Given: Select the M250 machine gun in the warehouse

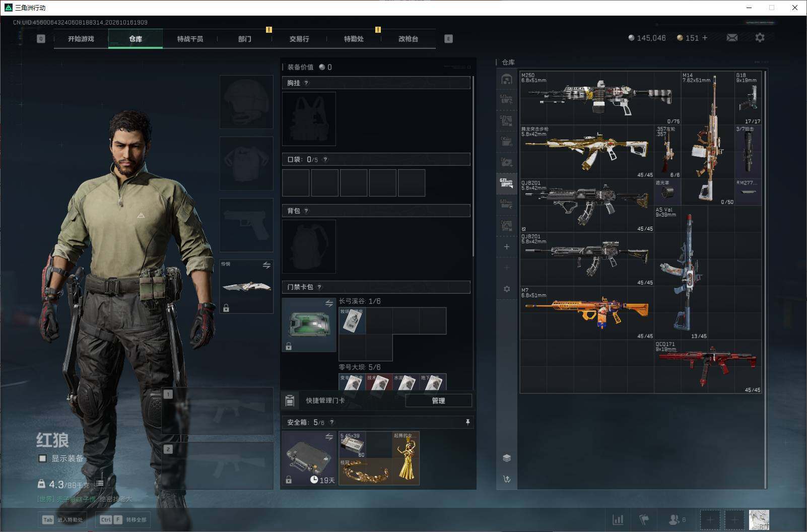Looking at the screenshot, I should tap(600, 98).
